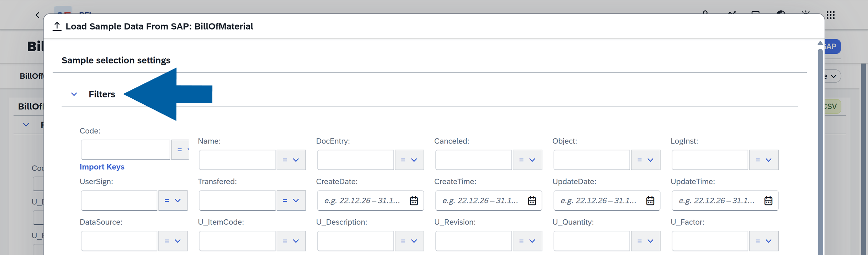Open the UserSign operator dropdown
This screenshot has width=868, height=255.
click(x=173, y=201)
